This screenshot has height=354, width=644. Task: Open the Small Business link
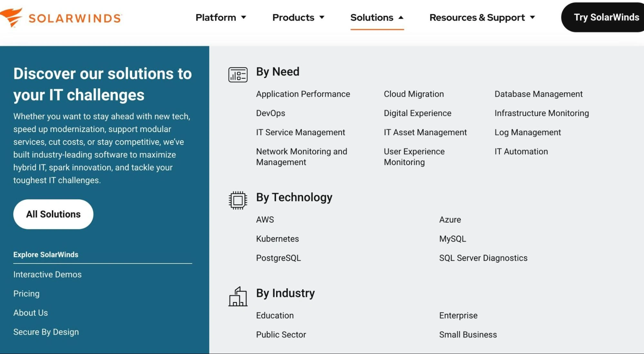[468, 335]
